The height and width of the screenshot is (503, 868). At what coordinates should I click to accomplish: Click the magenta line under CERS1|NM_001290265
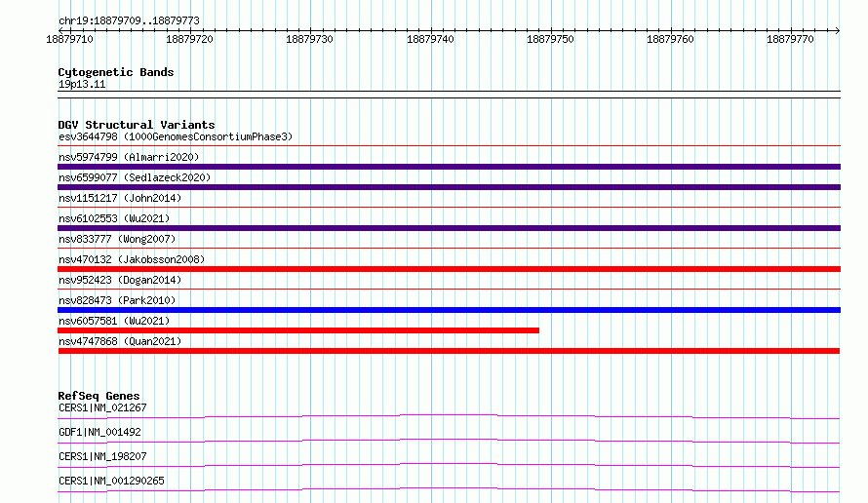point(449,489)
